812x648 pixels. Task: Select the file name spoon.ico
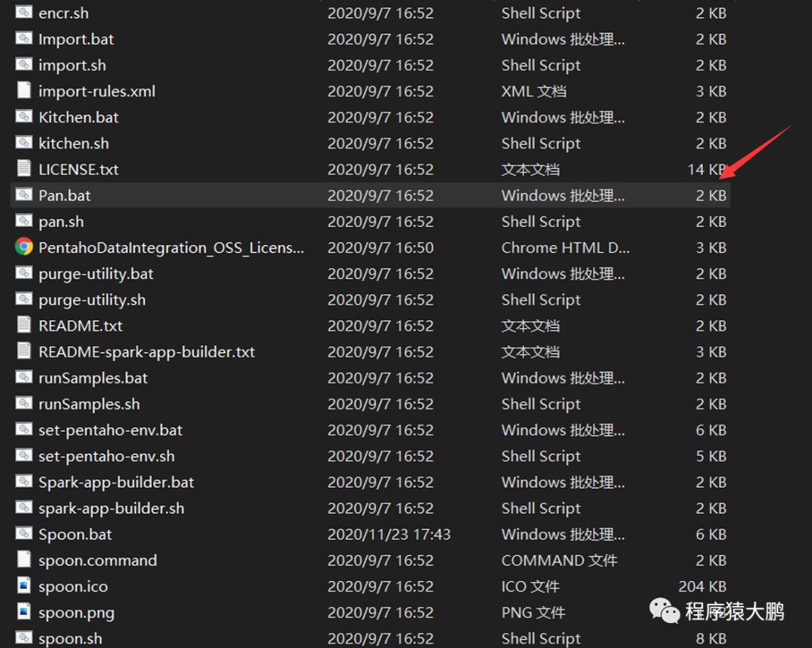[x=74, y=587]
